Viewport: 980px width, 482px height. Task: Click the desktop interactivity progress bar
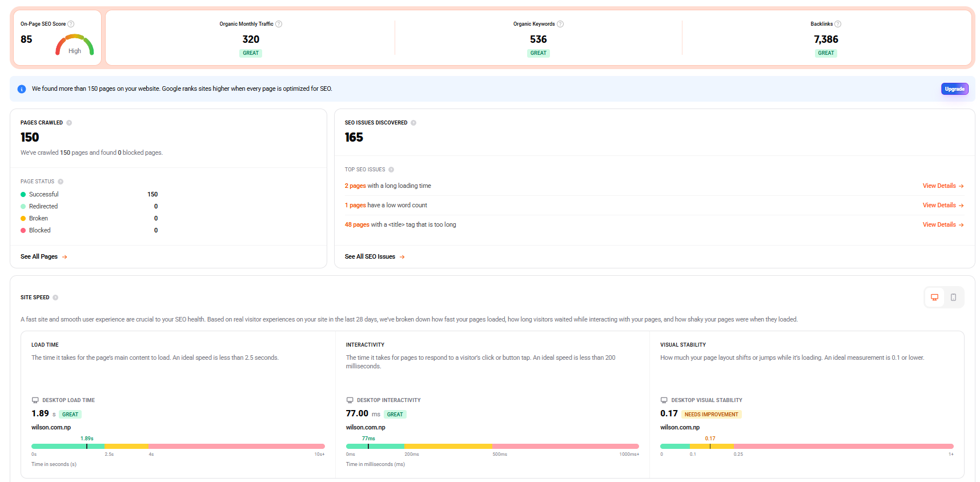[492, 446]
